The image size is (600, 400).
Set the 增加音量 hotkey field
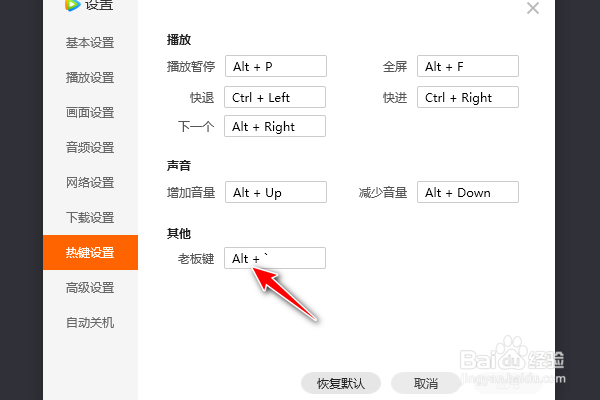pyautogui.click(x=276, y=192)
